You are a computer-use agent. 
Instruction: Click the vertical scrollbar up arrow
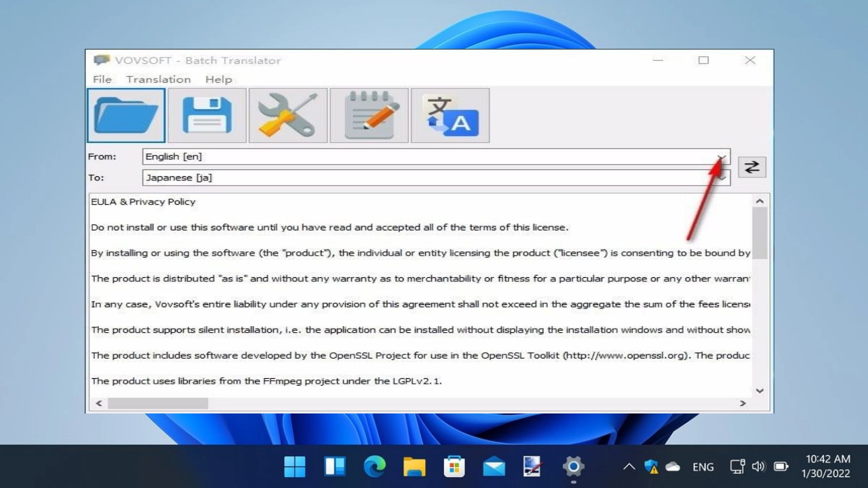(759, 201)
